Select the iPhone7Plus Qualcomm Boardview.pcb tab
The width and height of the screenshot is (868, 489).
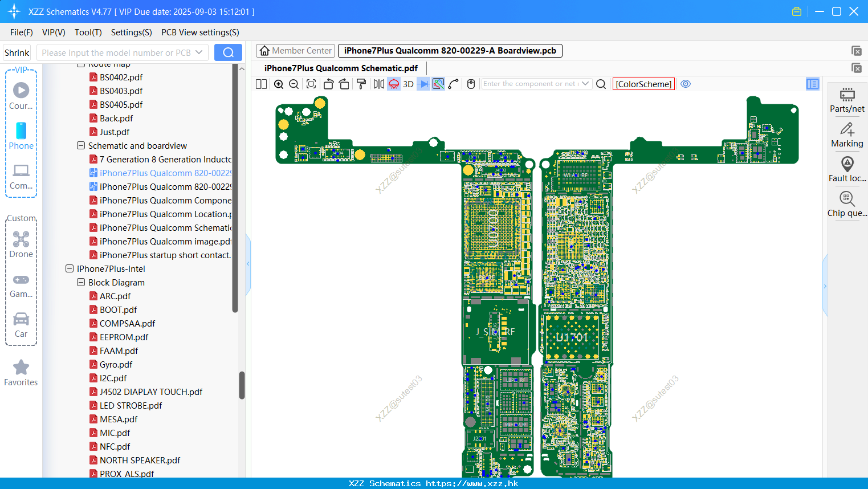(x=450, y=51)
